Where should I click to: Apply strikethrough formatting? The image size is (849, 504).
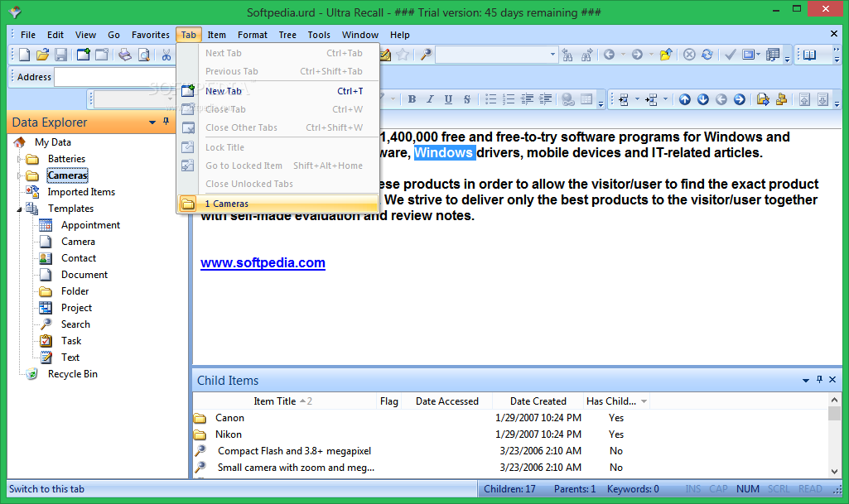click(466, 99)
